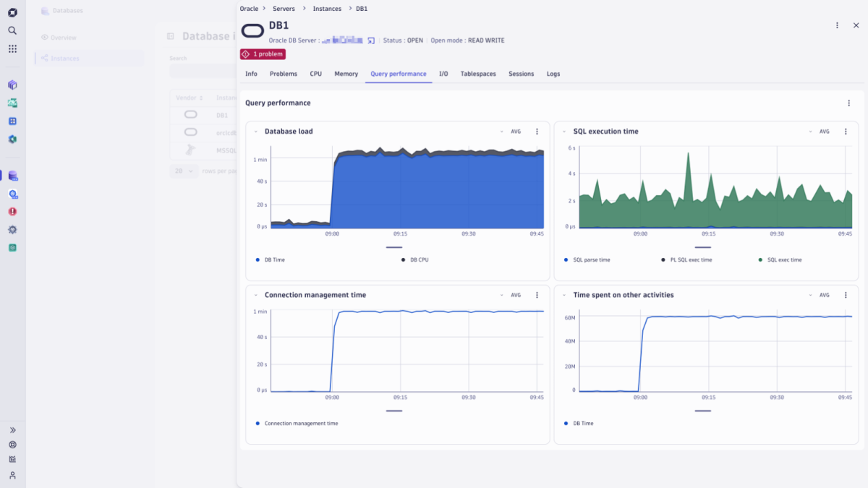Viewport: 868px width, 488px height.
Task: Click the three-dot menu next to Query performance
Action: [848, 103]
